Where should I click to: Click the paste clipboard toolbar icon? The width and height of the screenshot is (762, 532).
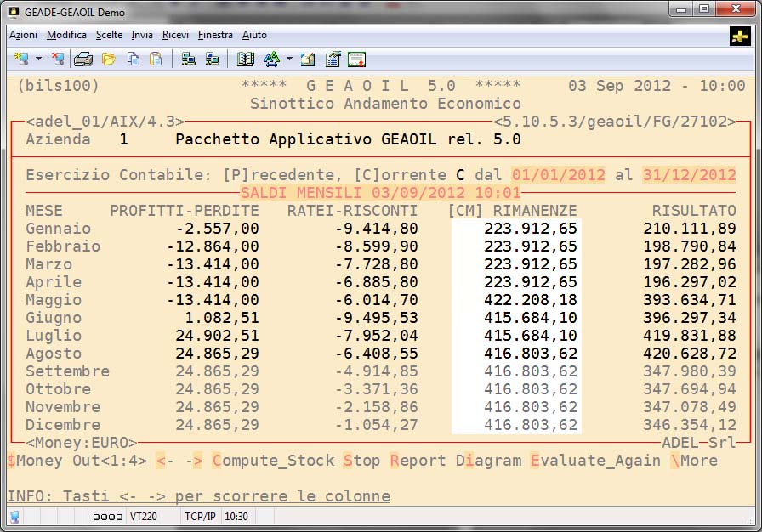(x=156, y=59)
